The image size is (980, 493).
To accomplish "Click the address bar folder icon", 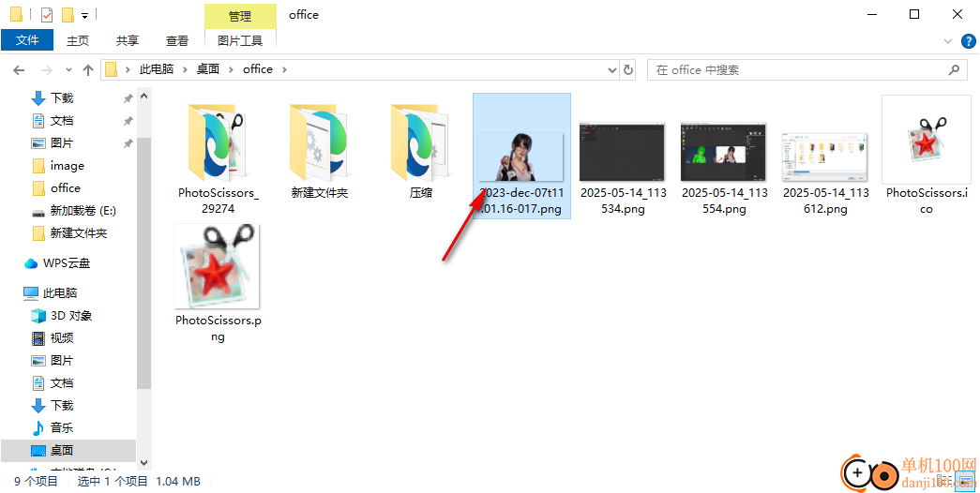I will click(112, 70).
